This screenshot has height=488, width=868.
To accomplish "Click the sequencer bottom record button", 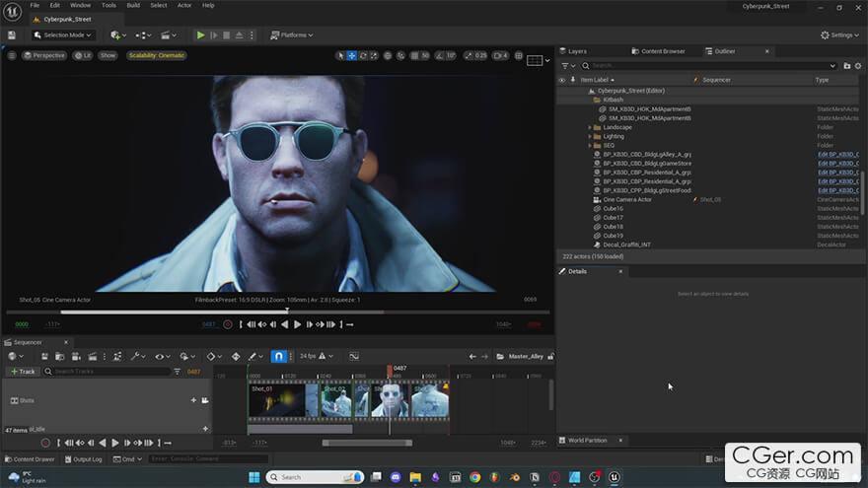I will click(x=45, y=443).
